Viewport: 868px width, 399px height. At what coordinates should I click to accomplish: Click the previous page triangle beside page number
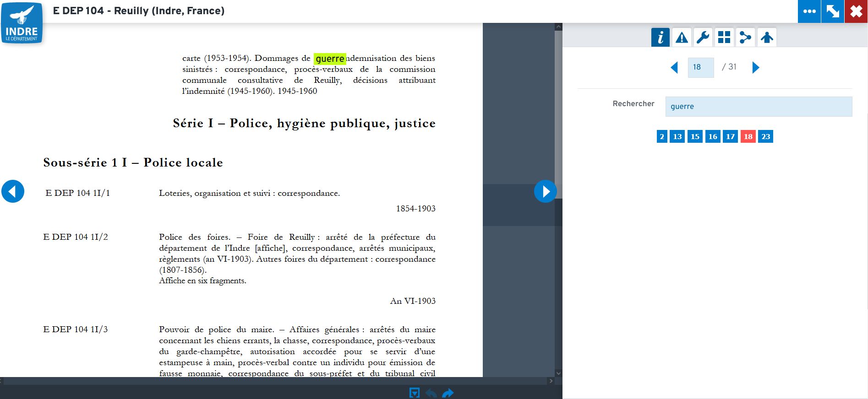(674, 68)
